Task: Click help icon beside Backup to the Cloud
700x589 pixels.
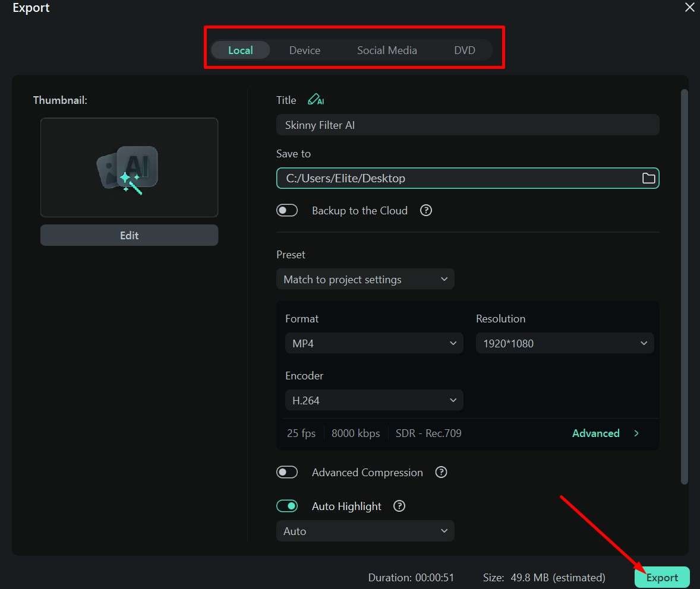Action: [425, 210]
